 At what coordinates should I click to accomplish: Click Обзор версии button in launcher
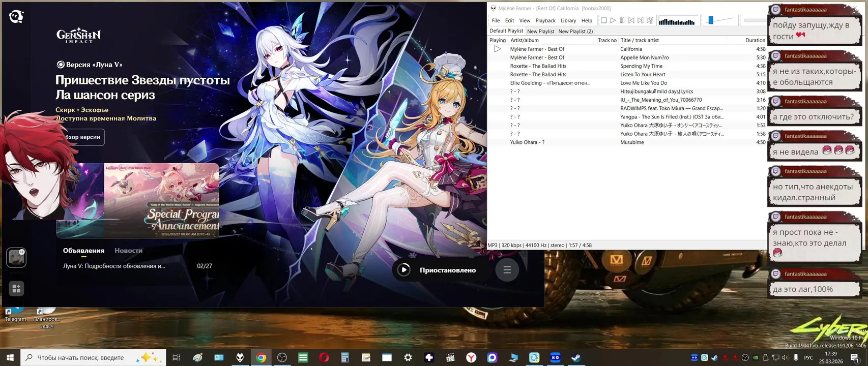click(x=81, y=137)
